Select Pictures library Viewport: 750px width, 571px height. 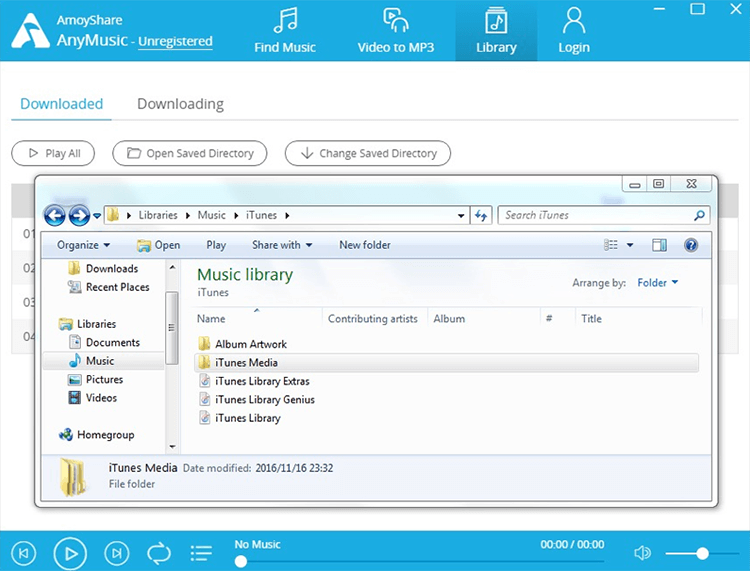(95, 379)
